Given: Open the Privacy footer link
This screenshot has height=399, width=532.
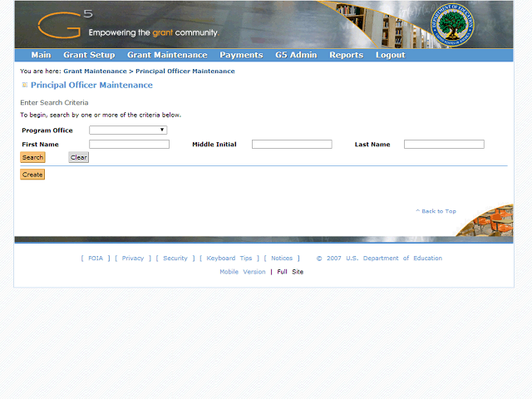Looking at the screenshot, I should (133, 259).
